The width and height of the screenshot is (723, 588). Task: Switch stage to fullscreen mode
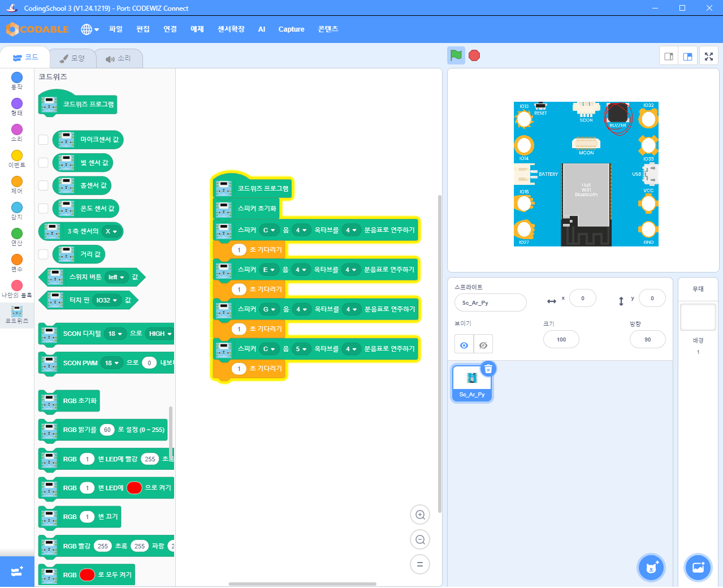(709, 57)
